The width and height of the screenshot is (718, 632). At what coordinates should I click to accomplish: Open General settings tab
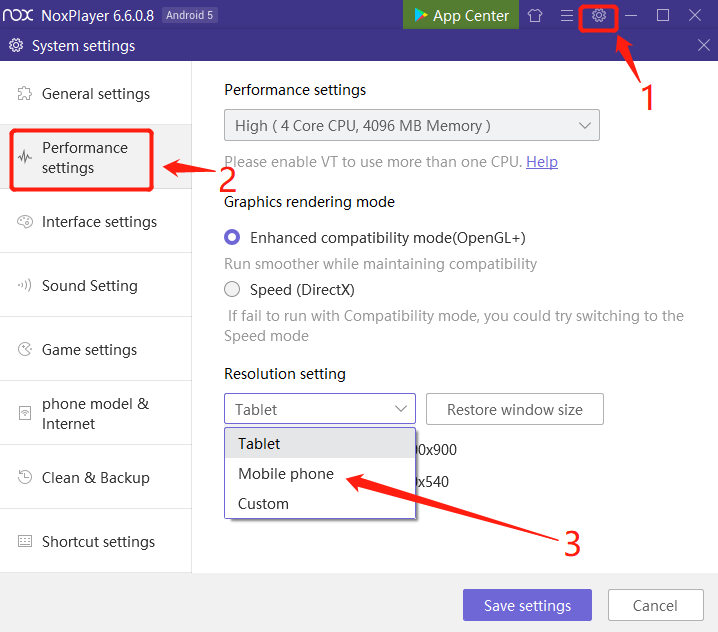96,94
